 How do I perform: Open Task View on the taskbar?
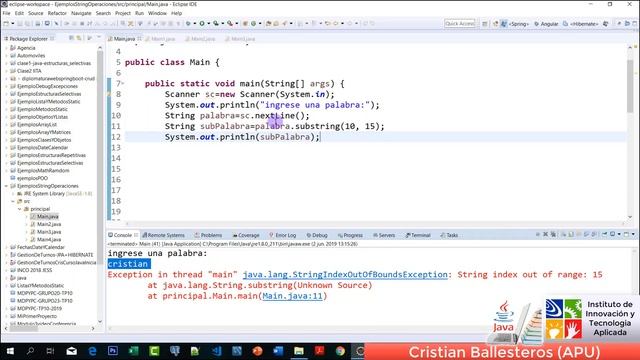(50, 351)
